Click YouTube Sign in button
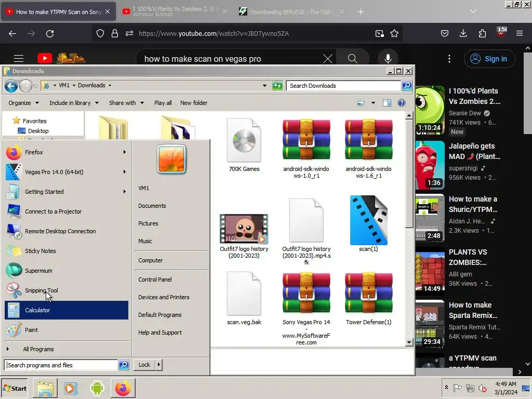The height and width of the screenshot is (399, 532). coord(489,59)
